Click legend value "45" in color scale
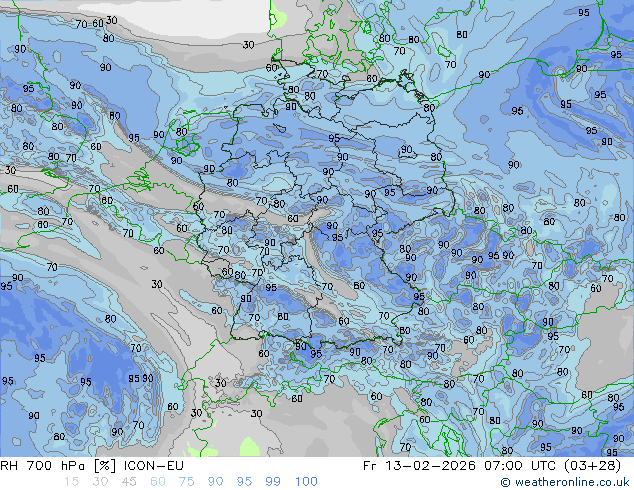This screenshot has width=634, height=490. click(129, 482)
